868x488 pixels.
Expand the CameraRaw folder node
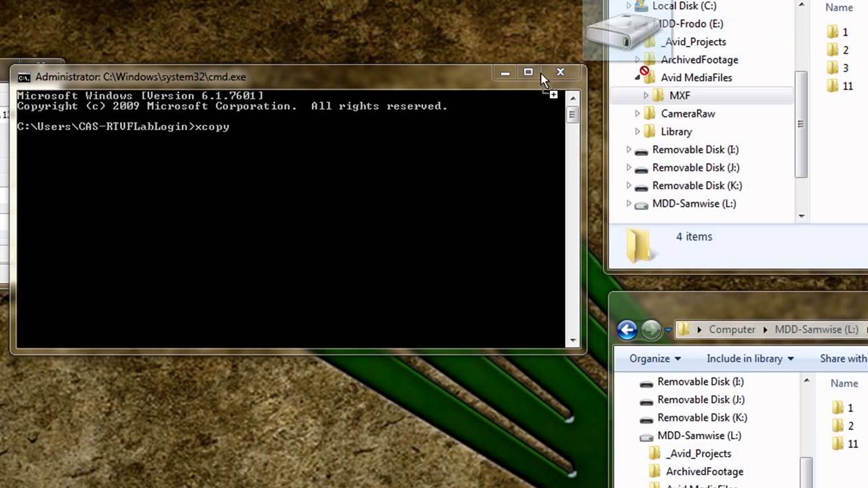click(x=637, y=114)
